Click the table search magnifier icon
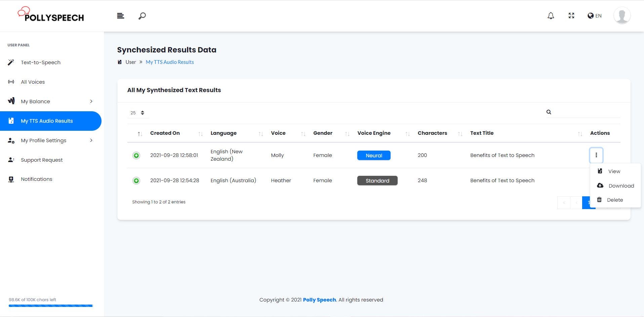 click(549, 112)
